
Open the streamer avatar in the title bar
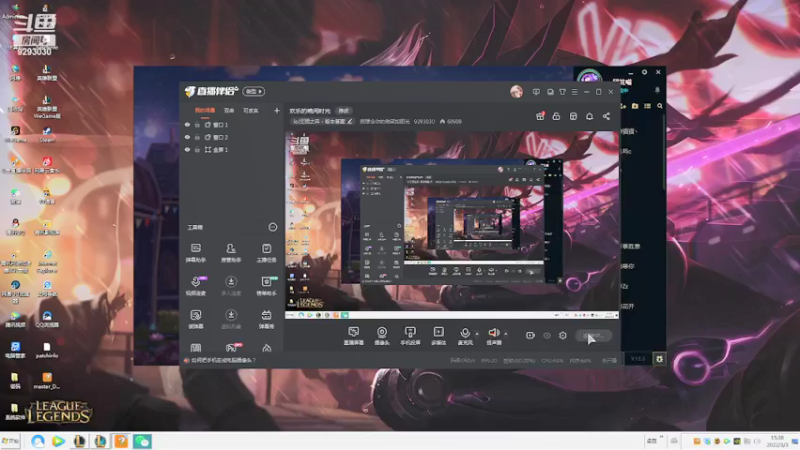[x=516, y=92]
